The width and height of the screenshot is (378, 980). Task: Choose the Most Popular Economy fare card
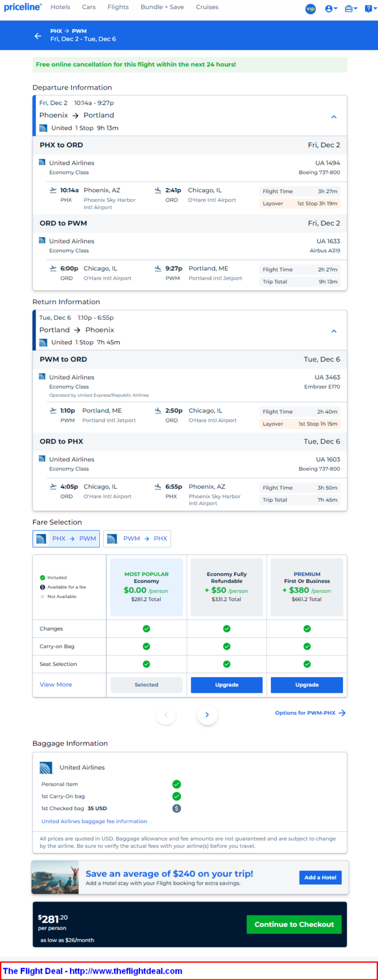coord(147,587)
